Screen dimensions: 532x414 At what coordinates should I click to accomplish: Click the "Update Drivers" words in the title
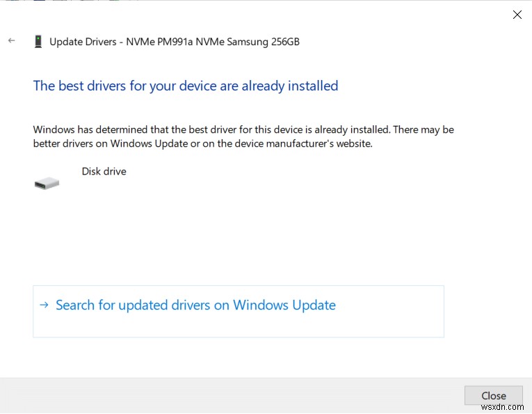(83, 42)
